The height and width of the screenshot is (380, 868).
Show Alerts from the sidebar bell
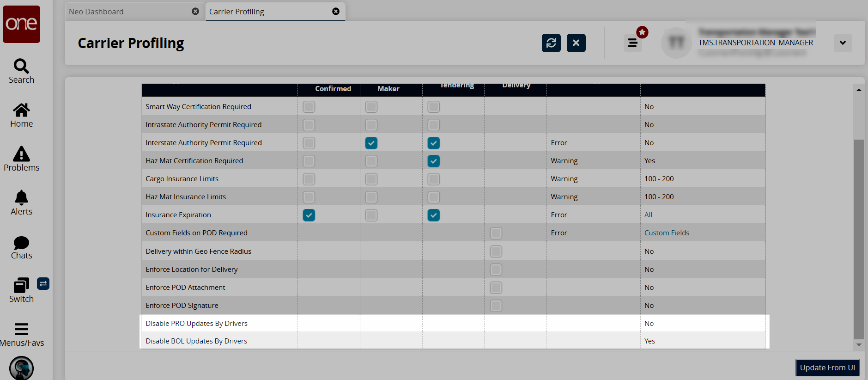point(21,203)
